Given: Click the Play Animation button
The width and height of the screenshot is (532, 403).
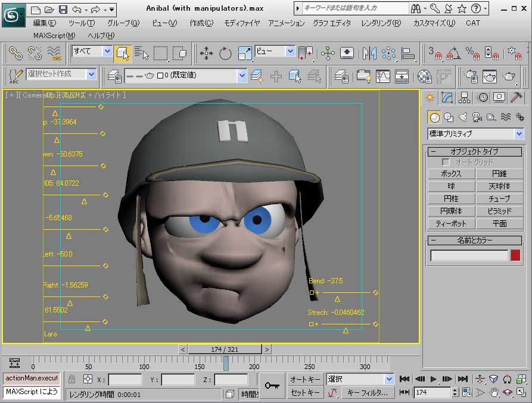Looking at the screenshot, I should [433, 379].
